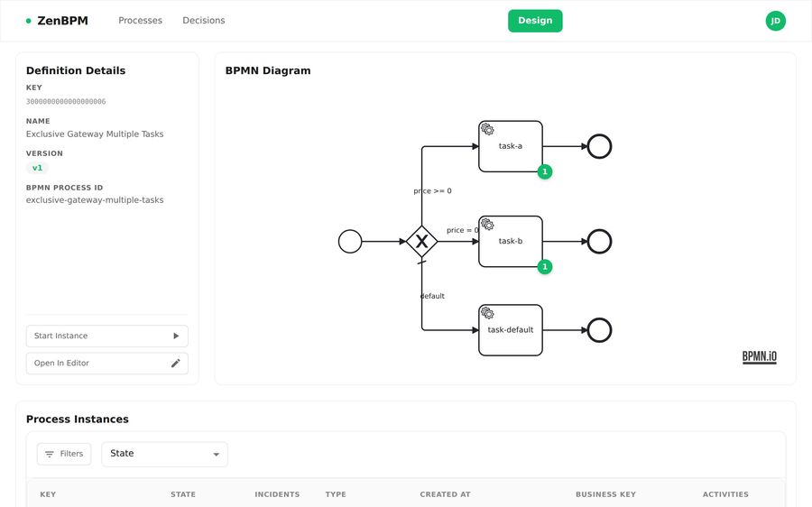812x507 pixels.
Task: Click the gear icon on task-a
Action: pos(487,129)
